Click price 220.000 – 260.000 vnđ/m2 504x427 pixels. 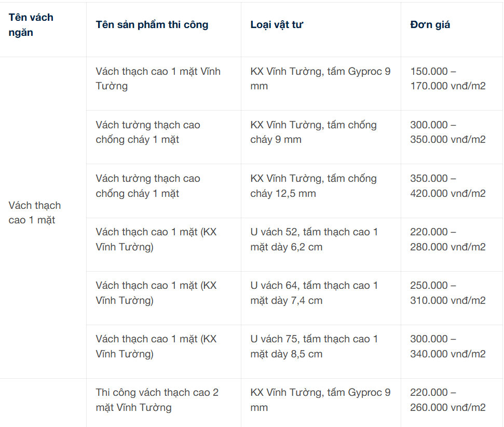coord(447,400)
